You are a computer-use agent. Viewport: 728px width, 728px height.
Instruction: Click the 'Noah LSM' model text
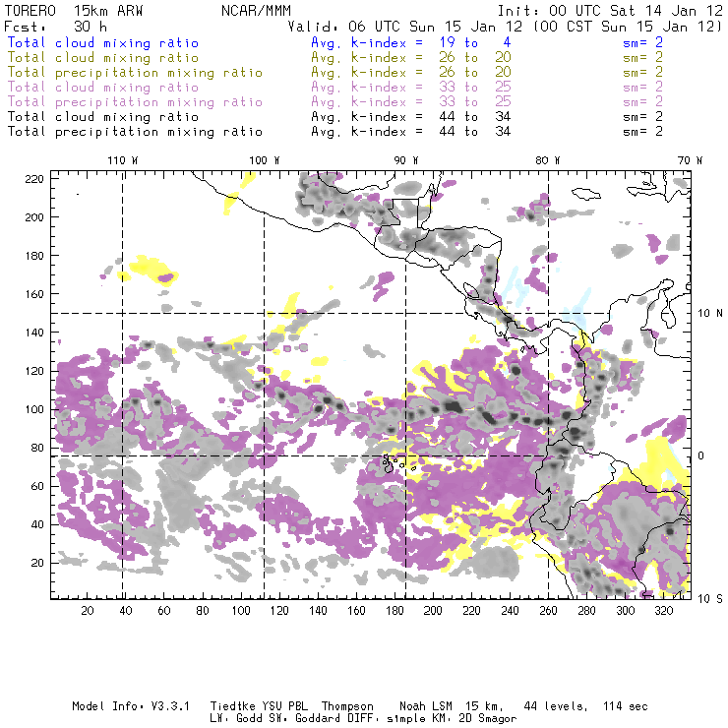(425, 706)
